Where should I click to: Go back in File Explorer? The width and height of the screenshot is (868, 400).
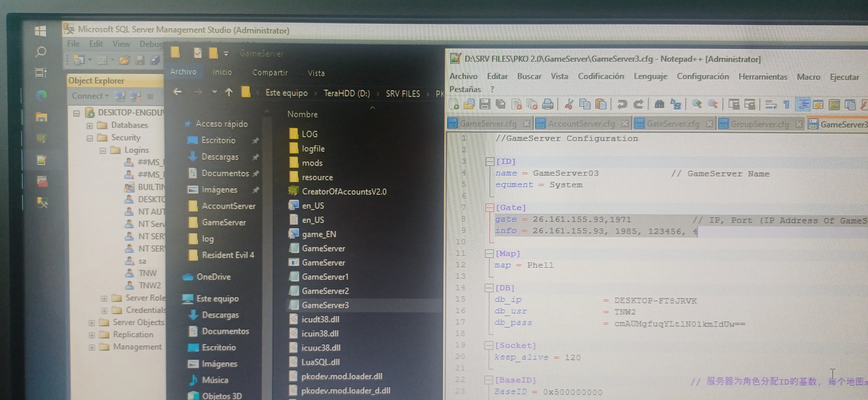pyautogui.click(x=178, y=92)
